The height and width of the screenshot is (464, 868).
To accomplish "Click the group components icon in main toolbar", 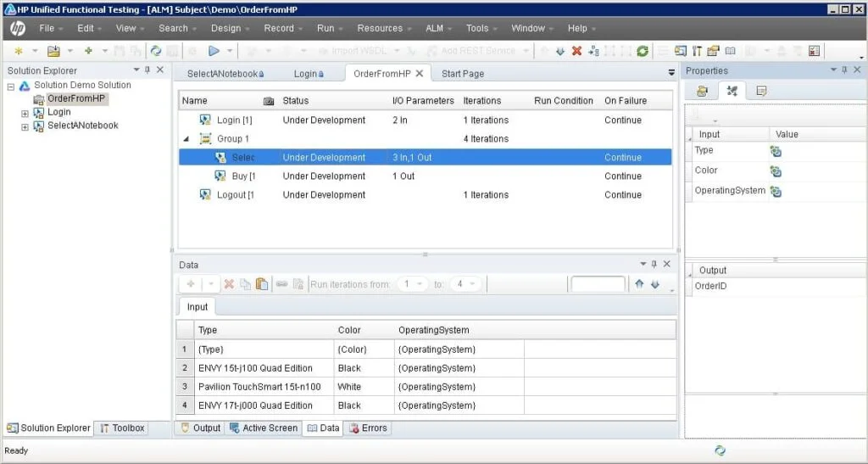I will pyautogui.click(x=593, y=51).
